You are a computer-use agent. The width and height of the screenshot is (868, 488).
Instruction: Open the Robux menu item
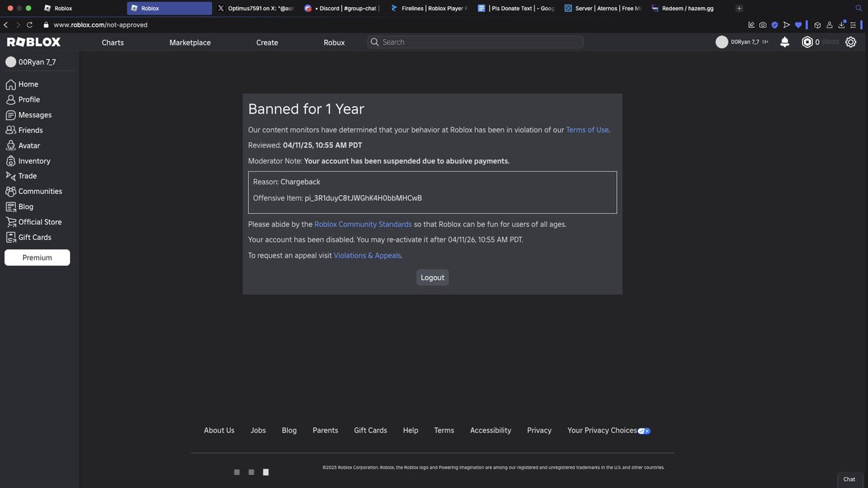(x=334, y=43)
